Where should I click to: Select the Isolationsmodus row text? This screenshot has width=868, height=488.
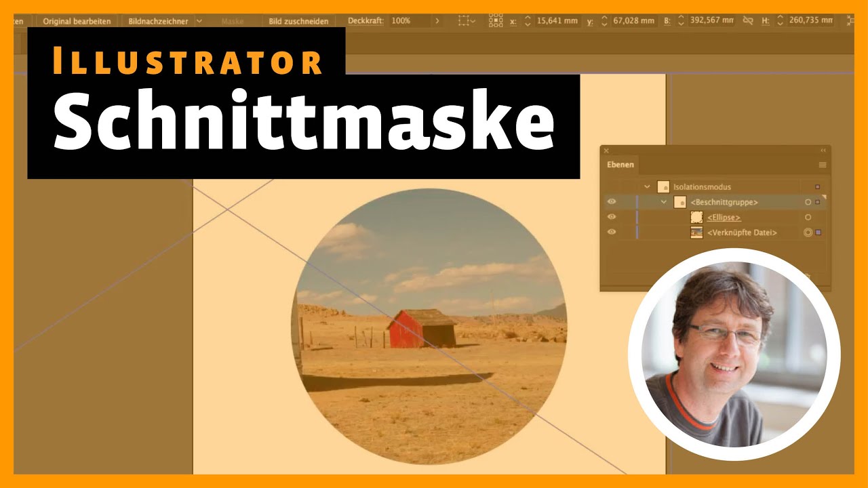pos(702,186)
